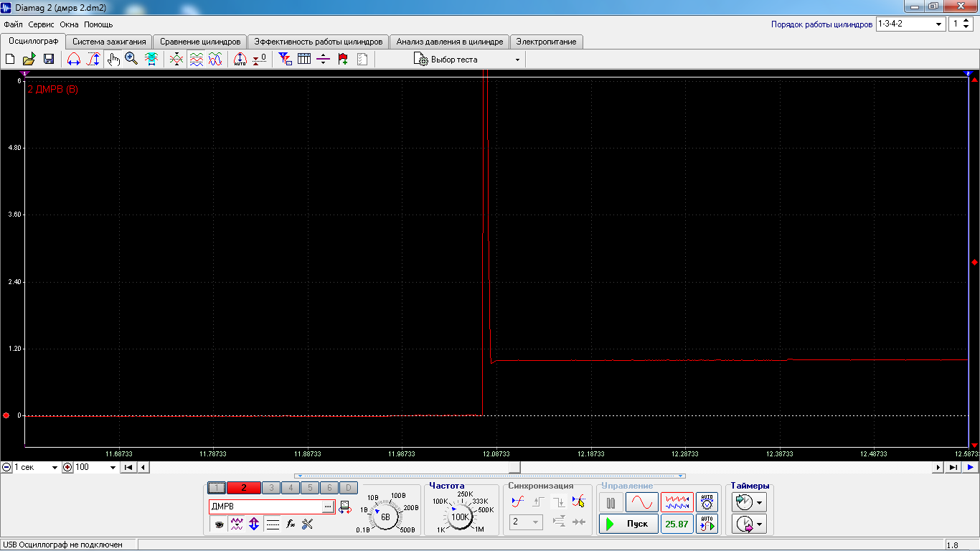Toggle red channel 2 button
980x551 pixels.
coord(244,488)
